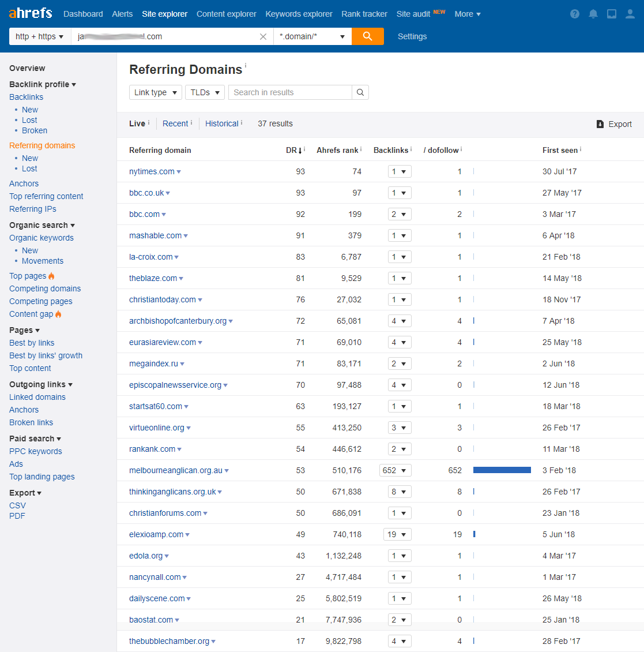Image resolution: width=644 pixels, height=652 pixels.
Task: Sort by the DR column header
Action: pos(293,150)
